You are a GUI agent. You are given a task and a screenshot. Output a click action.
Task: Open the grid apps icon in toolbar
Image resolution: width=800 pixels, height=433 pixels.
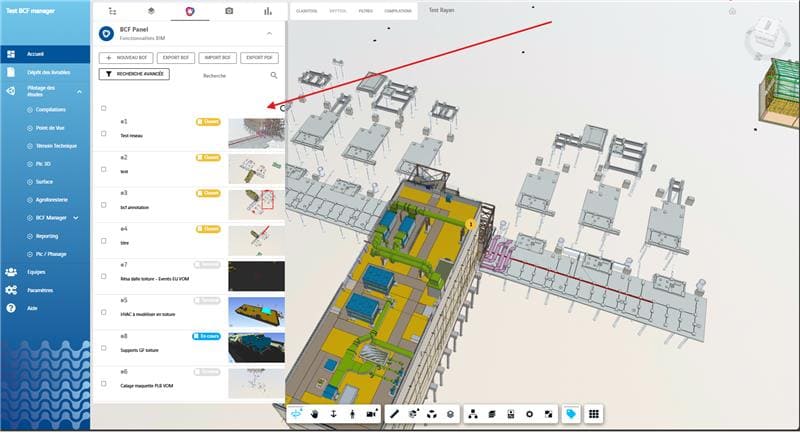(x=593, y=413)
